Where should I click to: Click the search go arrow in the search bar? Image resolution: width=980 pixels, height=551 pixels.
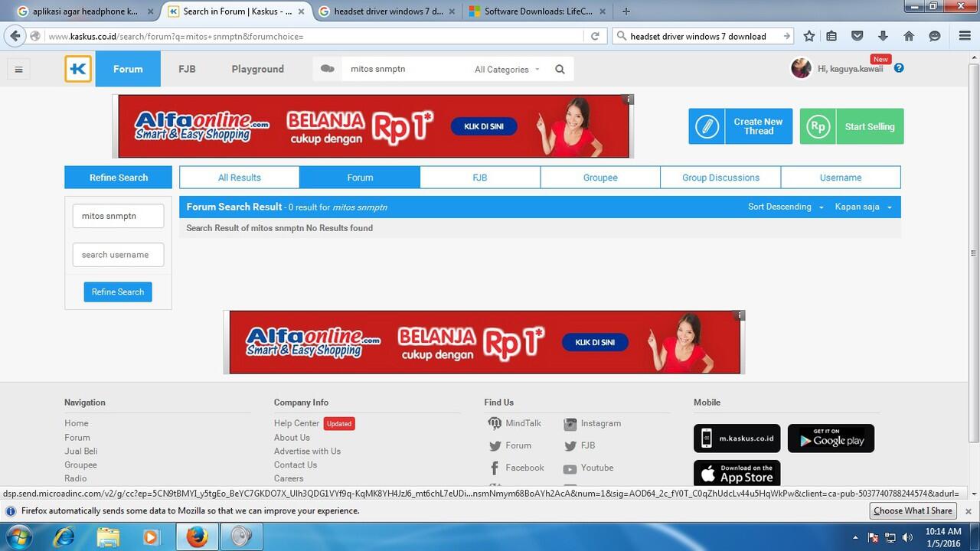[786, 36]
